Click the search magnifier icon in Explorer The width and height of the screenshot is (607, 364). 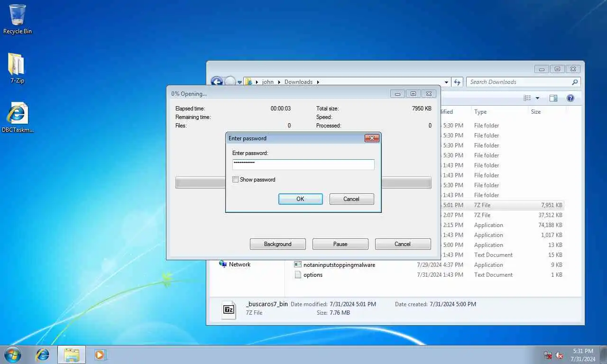point(575,82)
